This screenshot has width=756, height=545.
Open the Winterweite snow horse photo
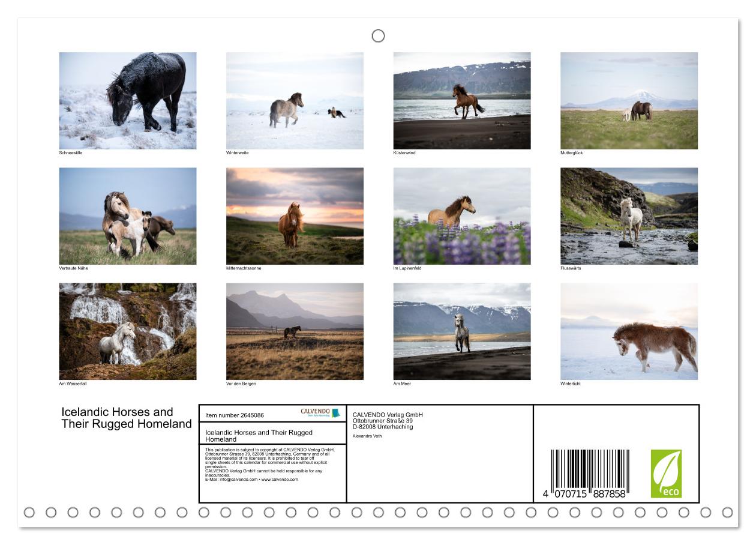coord(295,101)
